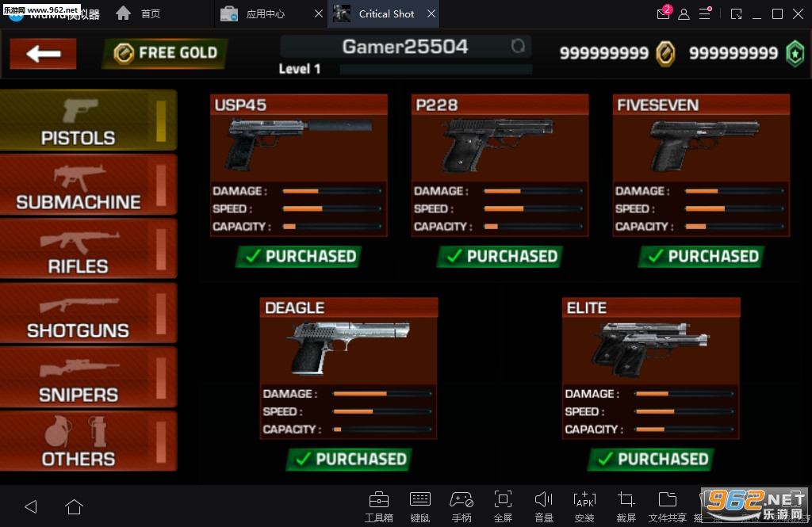Click the Android back triangle icon
This screenshot has width=812, height=527.
click(31, 506)
